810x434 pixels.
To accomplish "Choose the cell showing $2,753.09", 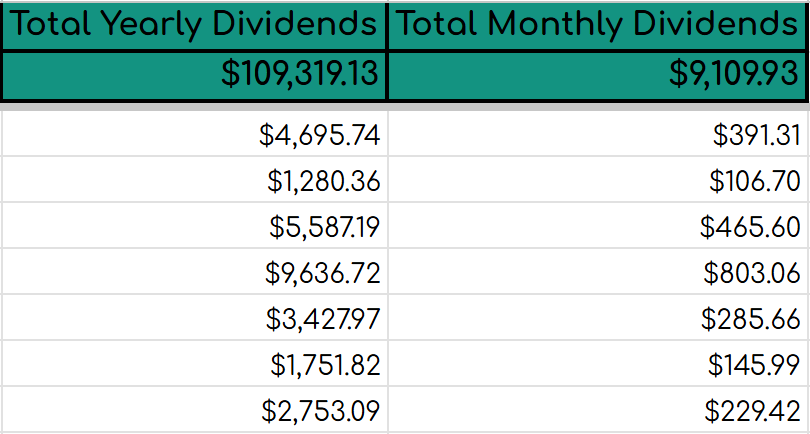I will click(x=195, y=409).
